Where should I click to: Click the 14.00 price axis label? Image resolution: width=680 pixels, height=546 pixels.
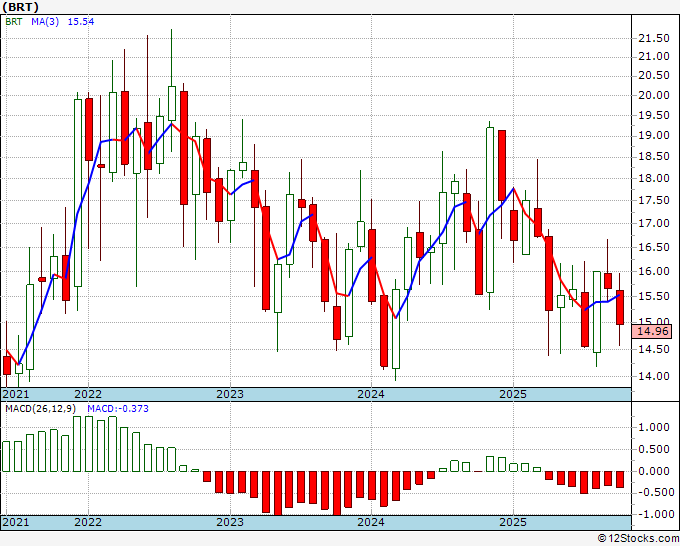[x=654, y=376]
